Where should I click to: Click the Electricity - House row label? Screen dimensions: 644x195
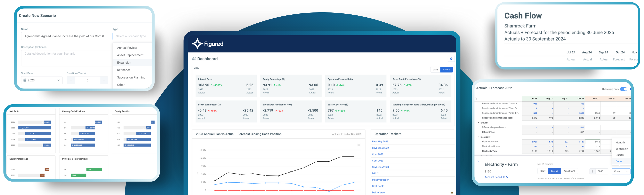490,146
